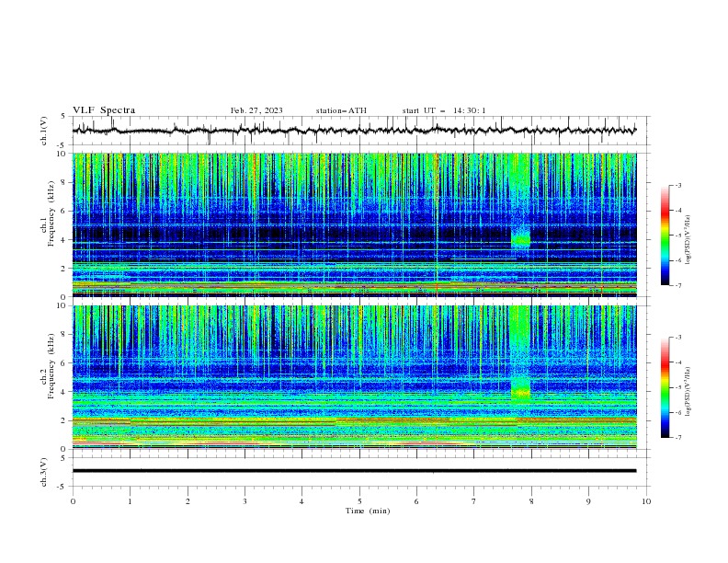Image resolution: width=728 pixels, height=563 pixels.
Task: Click the "-3" label on ch.2 colorbar
Action: pyautogui.click(x=677, y=338)
